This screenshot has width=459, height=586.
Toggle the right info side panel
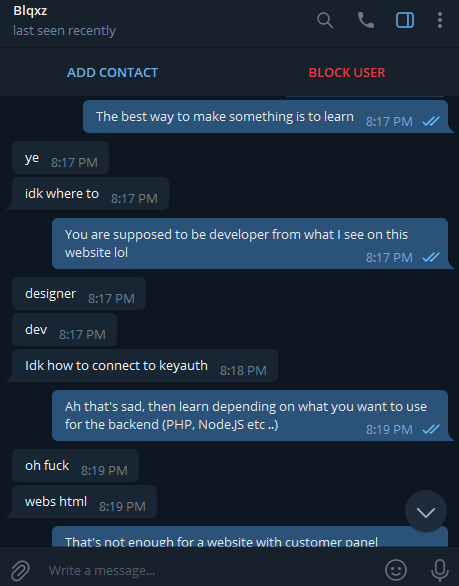(405, 20)
